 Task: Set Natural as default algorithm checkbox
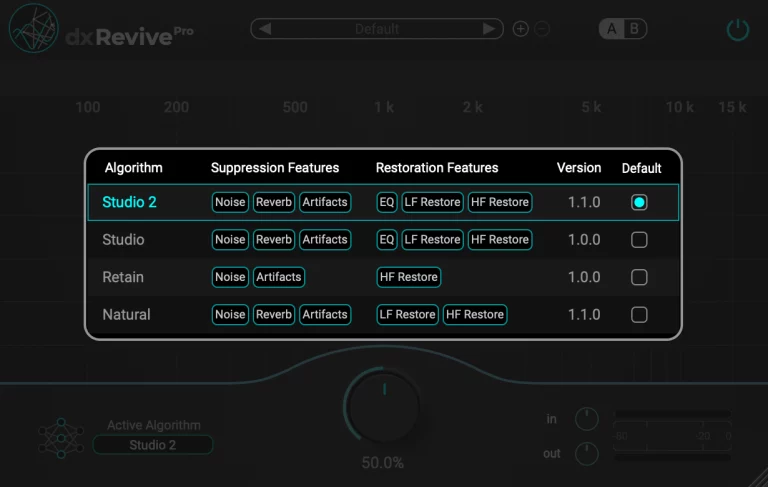[x=639, y=315]
